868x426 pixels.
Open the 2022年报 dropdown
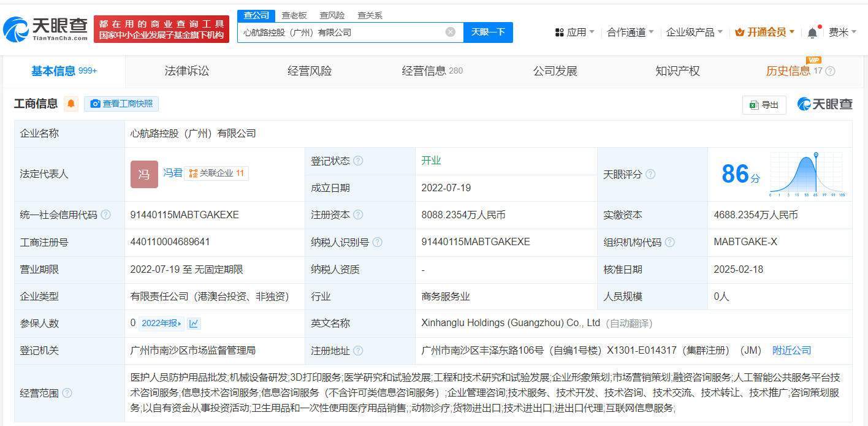pos(162,324)
